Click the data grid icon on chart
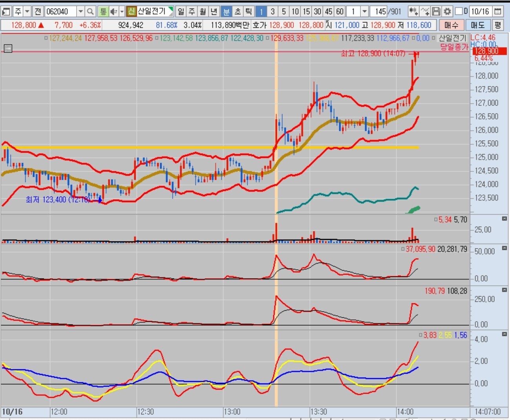510x420 pixels. 8,48
